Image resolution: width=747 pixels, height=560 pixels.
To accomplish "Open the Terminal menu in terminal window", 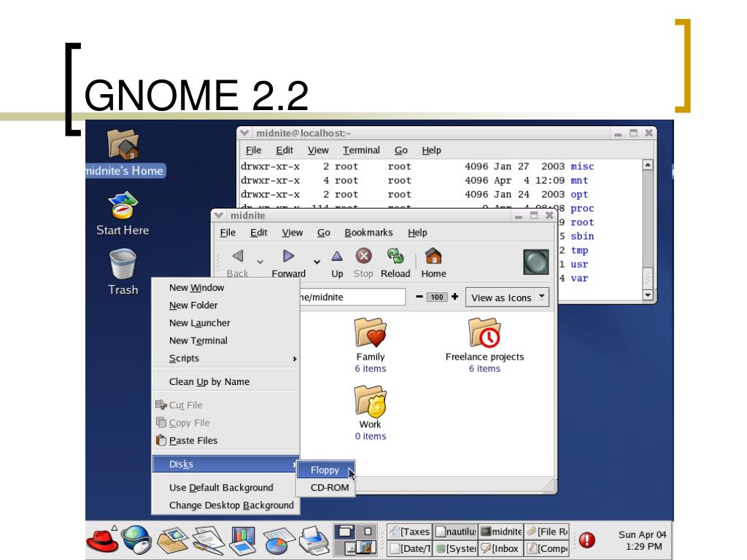I will [x=361, y=150].
